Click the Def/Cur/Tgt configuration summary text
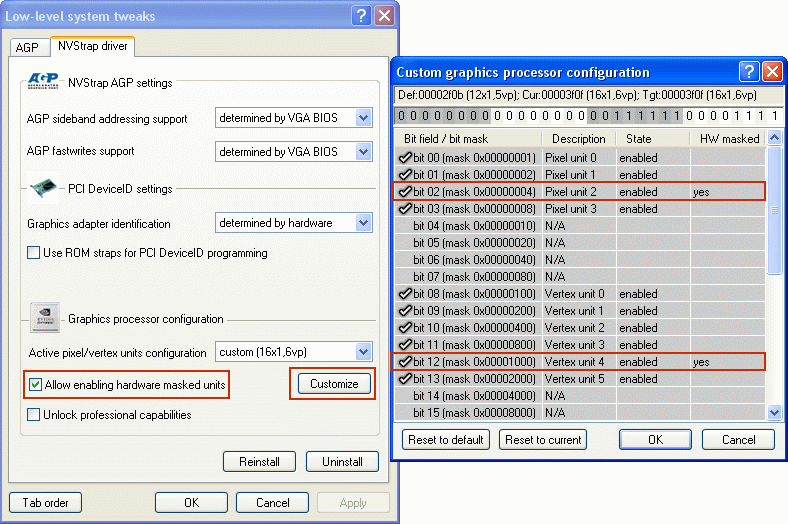 click(577, 95)
